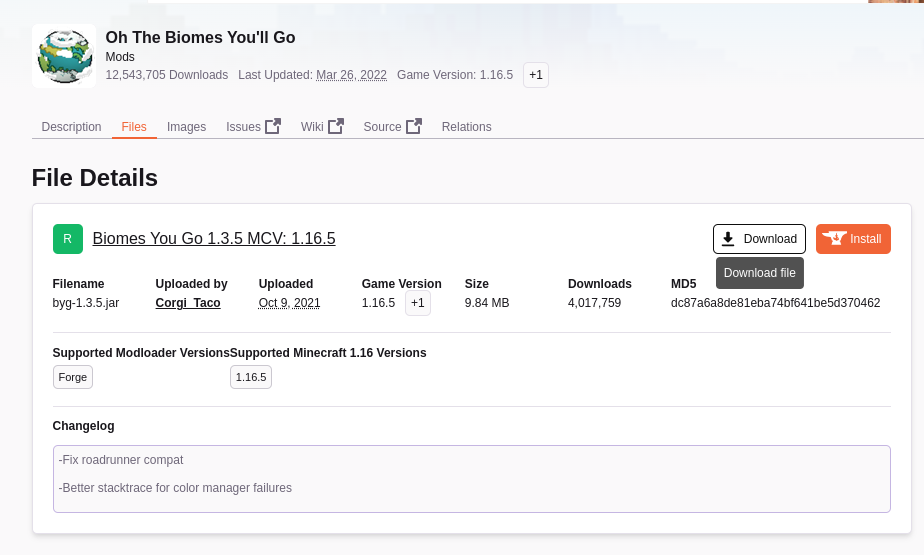This screenshot has width=924, height=555.
Task: Click the Oct 9, 2021 upload date
Action: [x=289, y=303]
